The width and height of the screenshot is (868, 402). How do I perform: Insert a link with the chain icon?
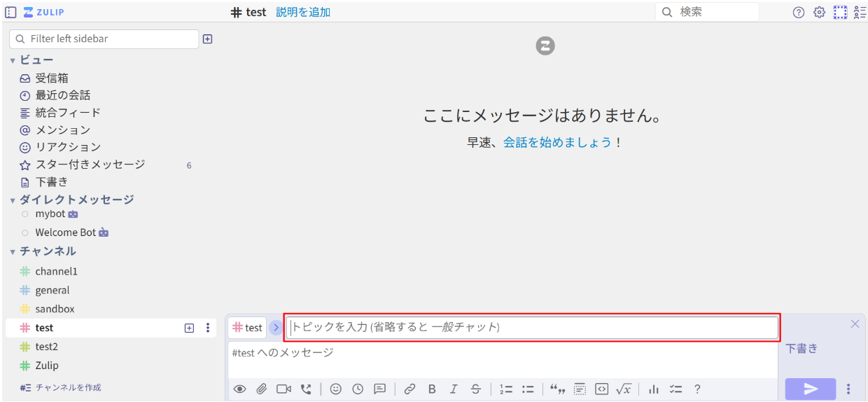[409, 389]
